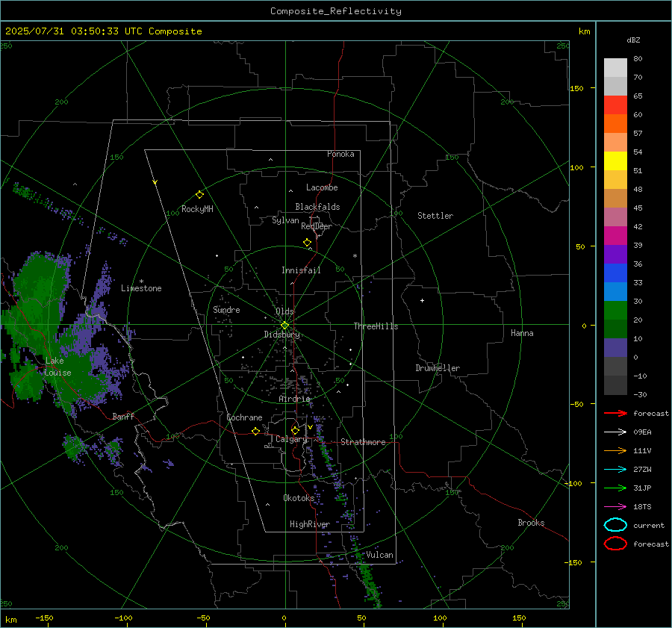Click the Ponoka city label
This screenshot has height=628, width=672.
tap(340, 154)
